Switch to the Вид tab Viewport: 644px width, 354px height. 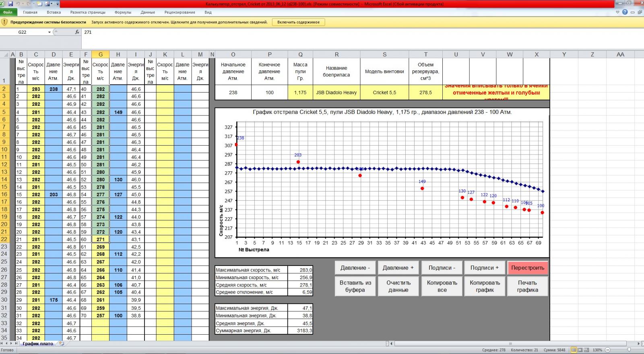[208, 12]
